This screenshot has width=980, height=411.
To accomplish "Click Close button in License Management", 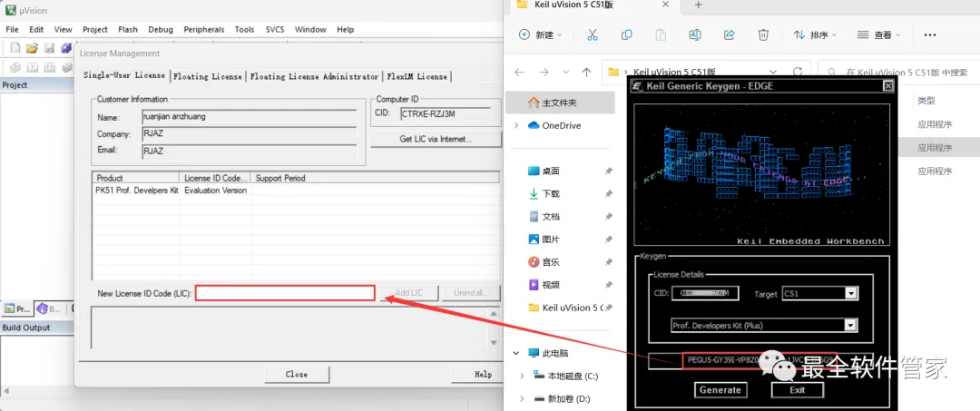I will click(296, 374).
